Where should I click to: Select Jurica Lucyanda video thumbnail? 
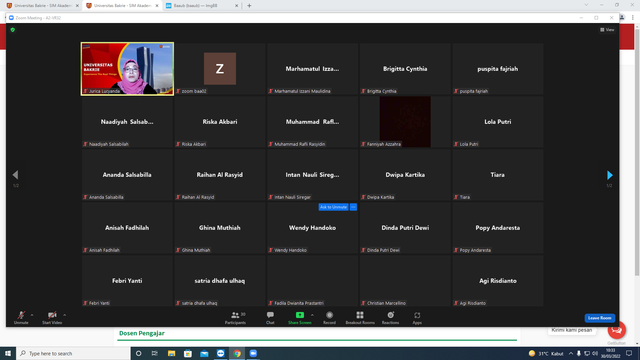[127, 69]
